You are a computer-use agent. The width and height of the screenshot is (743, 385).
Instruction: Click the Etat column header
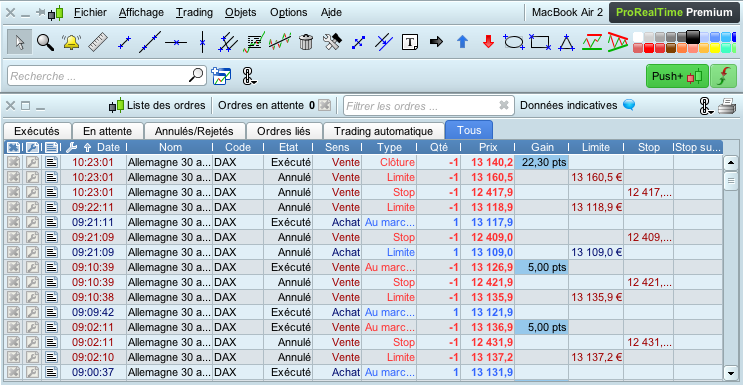tap(289, 147)
